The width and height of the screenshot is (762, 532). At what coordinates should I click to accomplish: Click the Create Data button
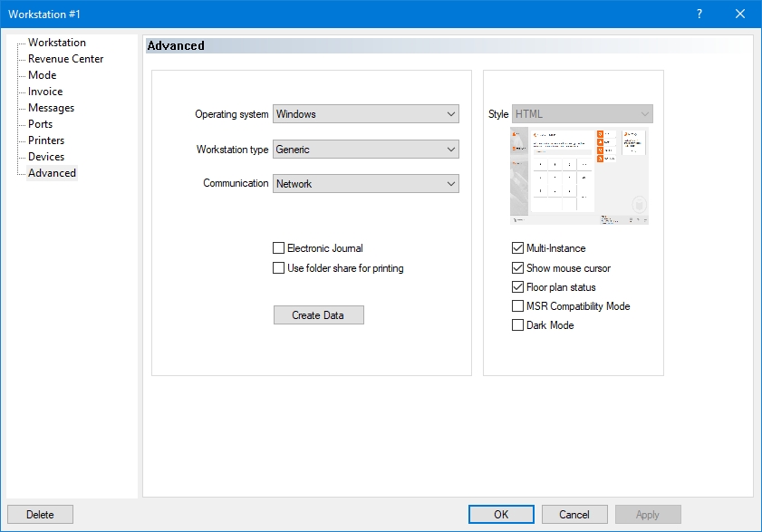319,315
